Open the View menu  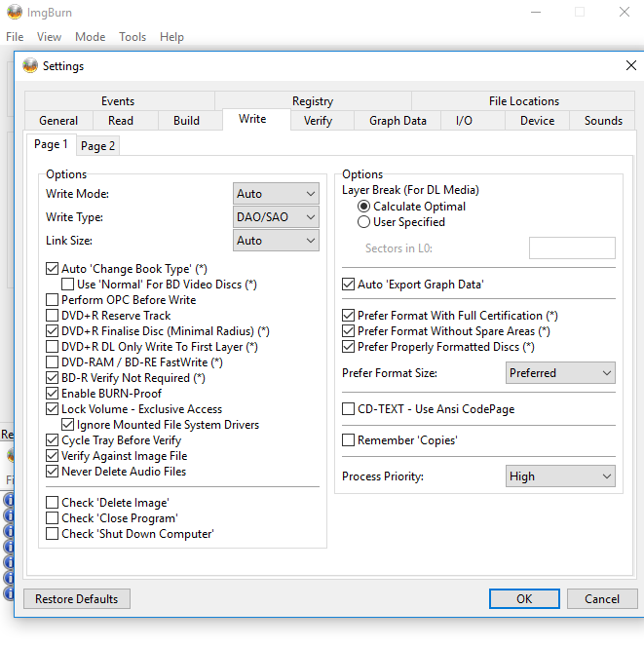[x=49, y=37]
